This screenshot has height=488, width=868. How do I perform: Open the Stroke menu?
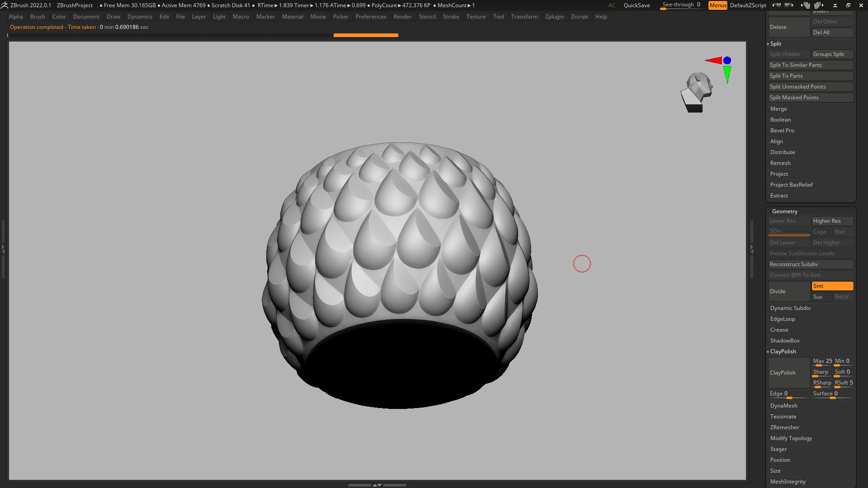click(451, 17)
